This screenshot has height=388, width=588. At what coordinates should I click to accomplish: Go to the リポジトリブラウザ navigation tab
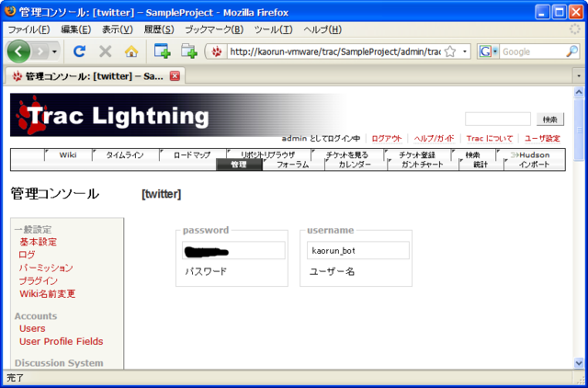(267, 154)
